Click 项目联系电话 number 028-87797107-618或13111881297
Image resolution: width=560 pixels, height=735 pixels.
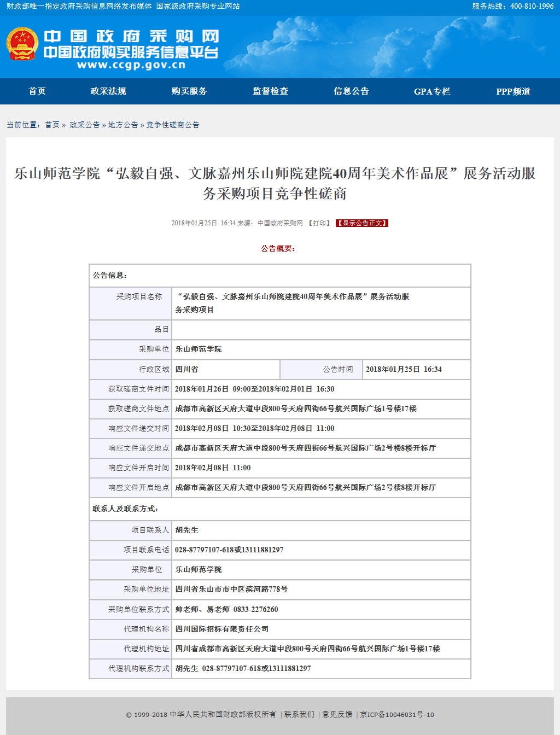(229, 550)
